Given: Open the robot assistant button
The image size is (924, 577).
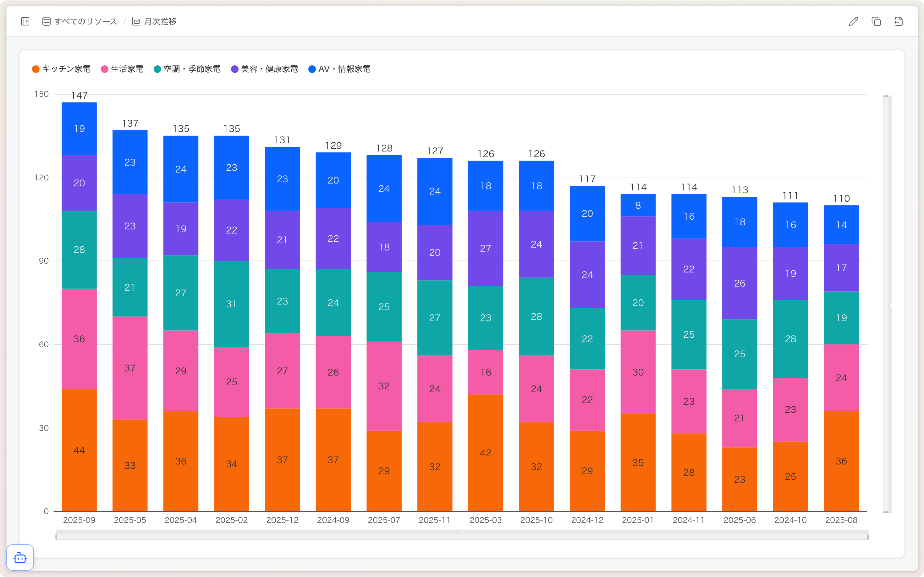Looking at the screenshot, I should pyautogui.click(x=20, y=558).
